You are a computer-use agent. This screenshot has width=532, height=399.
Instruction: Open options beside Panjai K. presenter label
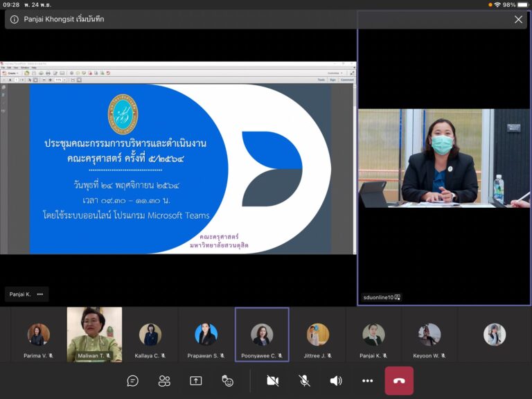[x=40, y=294]
